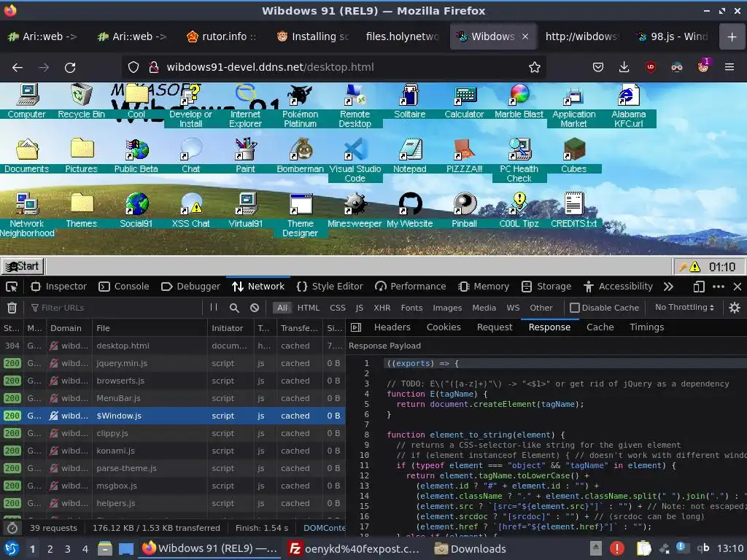This screenshot has height=560, width=747.
Task: Open CREDITS.txt file icon
Action: [x=573, y=210]
